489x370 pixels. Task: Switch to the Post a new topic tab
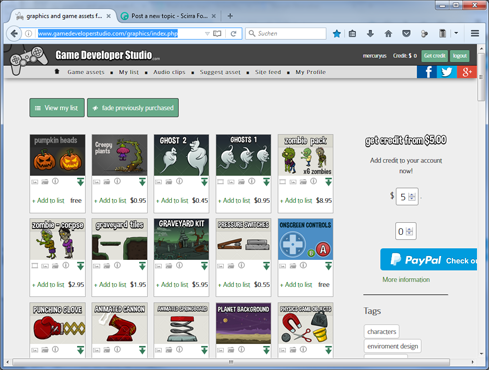(x=168, y=16)
